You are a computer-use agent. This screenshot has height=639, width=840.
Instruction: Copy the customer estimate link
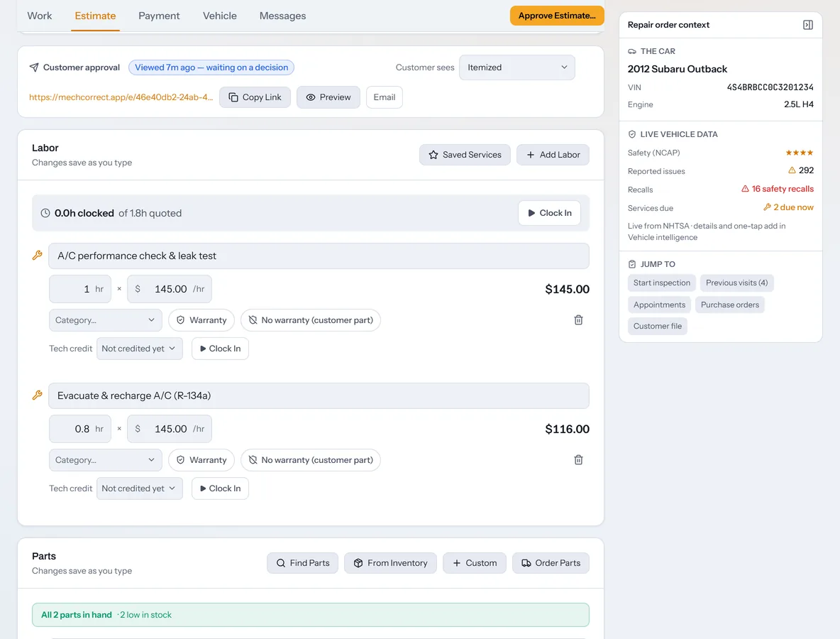point(255,97)
